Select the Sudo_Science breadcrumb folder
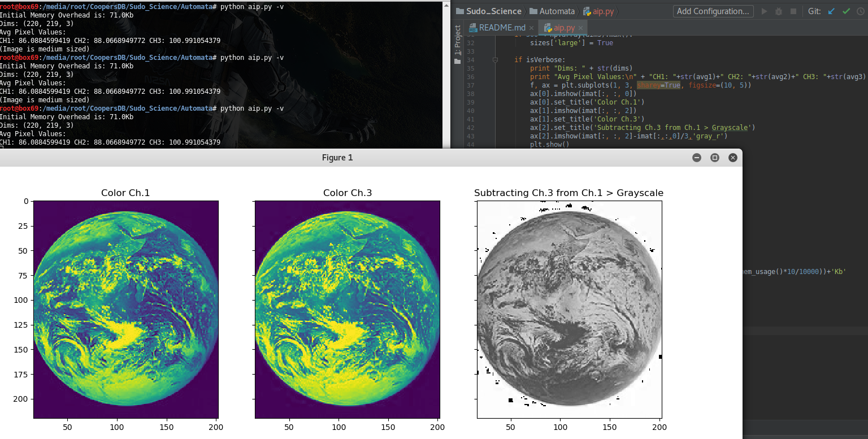 (488, 11)
